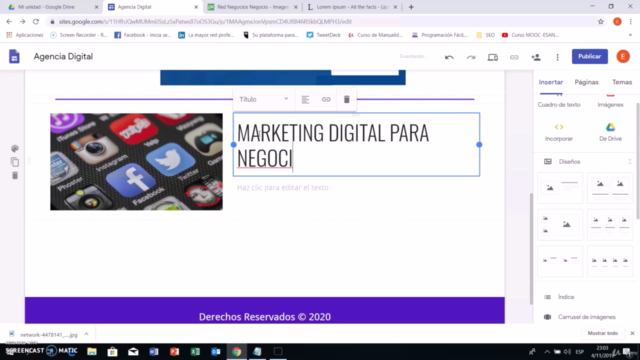Click the Publicar button
The height and width of the screenshot is (360, 640).
coord(589,56)
